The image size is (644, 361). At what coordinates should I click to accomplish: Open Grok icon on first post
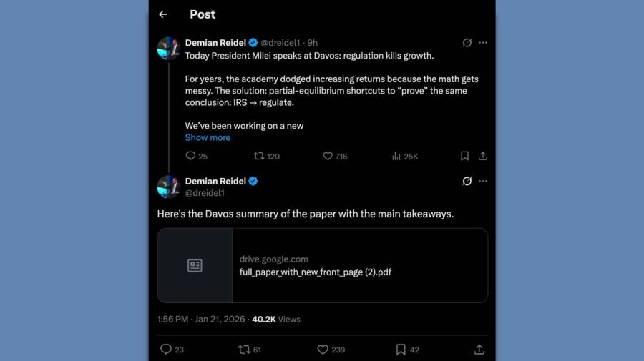[467, 43]
